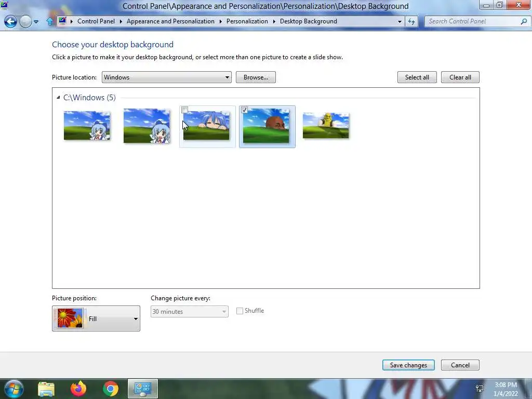
Task: Select Appearance and Personalization breadcrumb
Action: [x=170, y=21]
